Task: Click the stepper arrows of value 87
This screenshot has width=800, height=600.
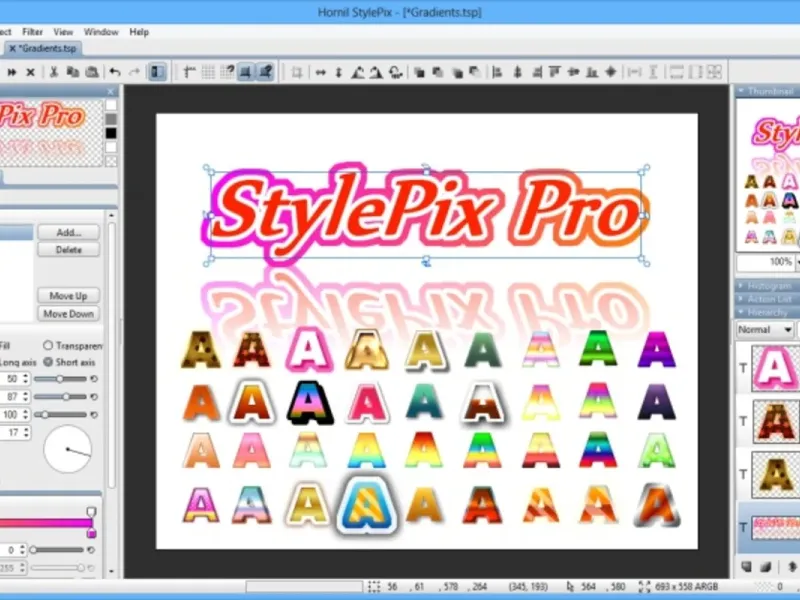Action: (26, 396)
